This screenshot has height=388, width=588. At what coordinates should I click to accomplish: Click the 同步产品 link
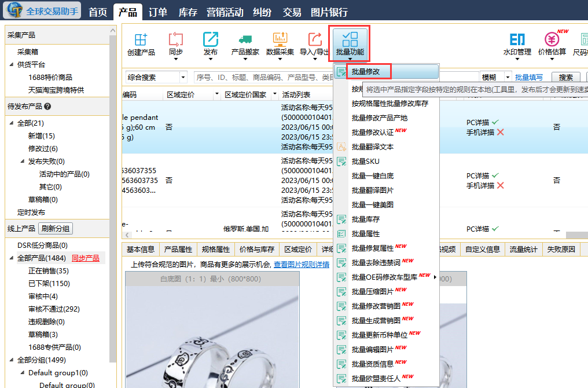86,258
